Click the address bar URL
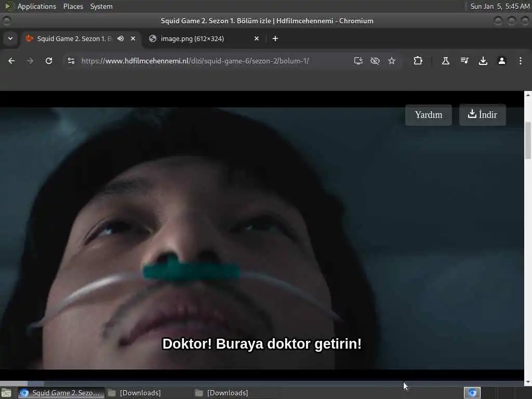This screenshot has width=532, height=399. tap(195, 61)
